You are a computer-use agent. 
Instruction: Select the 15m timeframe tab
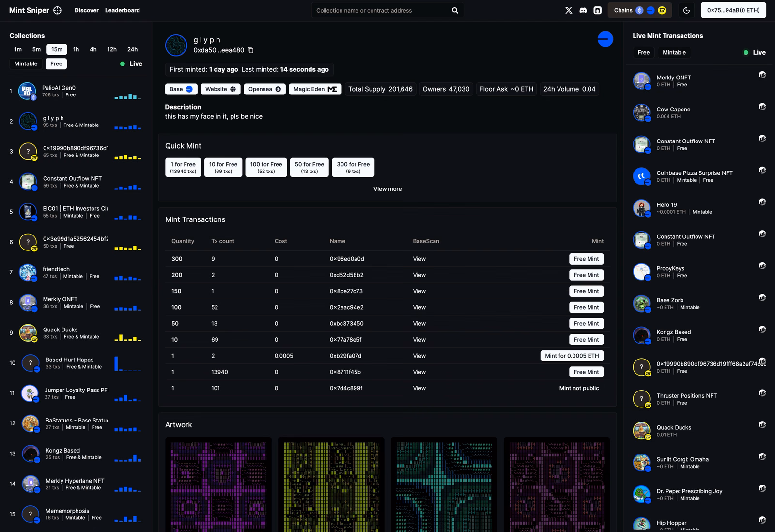57,49
